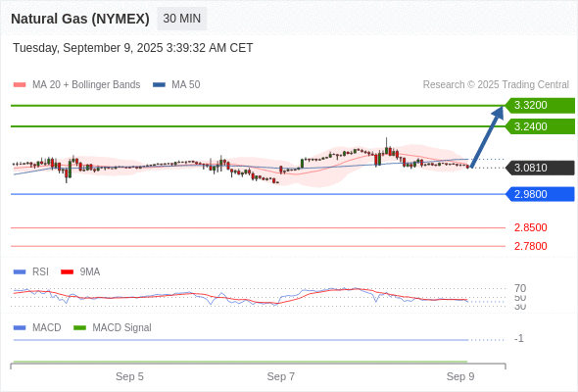578x392 pixels.
Task: Select the 3.2400 resistance price tag
Action: (x=540, y=126)
